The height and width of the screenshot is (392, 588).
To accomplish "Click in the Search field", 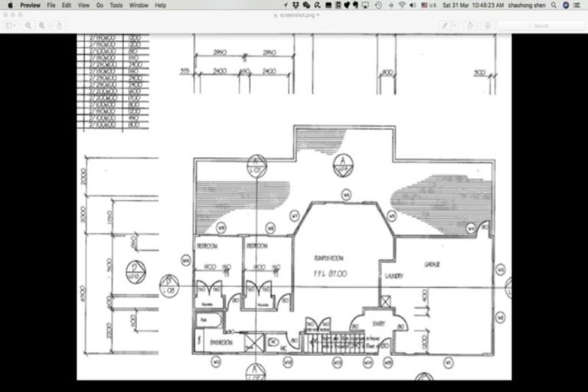I will point(542,25).
